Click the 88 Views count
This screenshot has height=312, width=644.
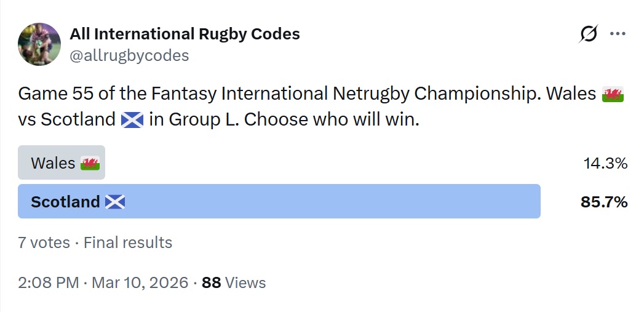(x=234, y=283)
